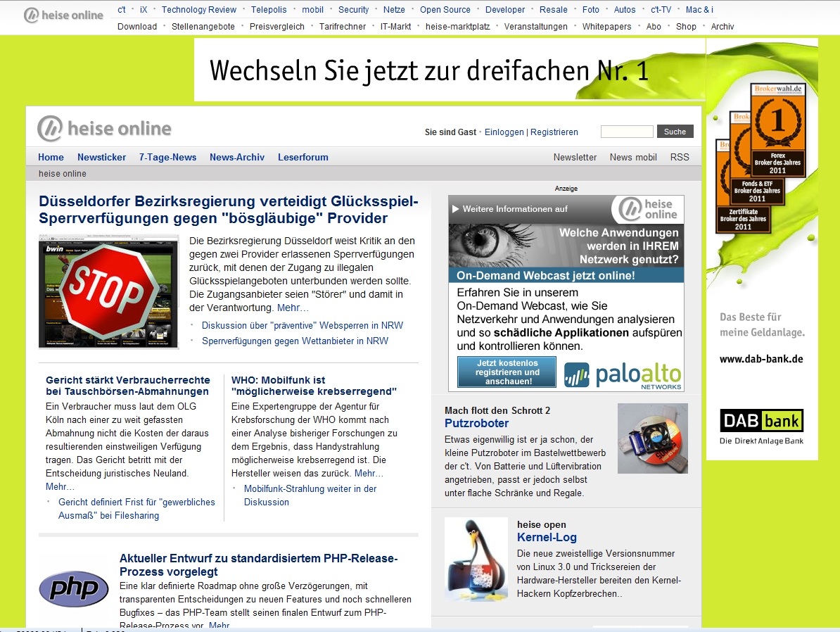Image resolution: width=840 pixels, height=632 pixels.
Task: Click the heise online logo in top bar
Action: point(63,15)
